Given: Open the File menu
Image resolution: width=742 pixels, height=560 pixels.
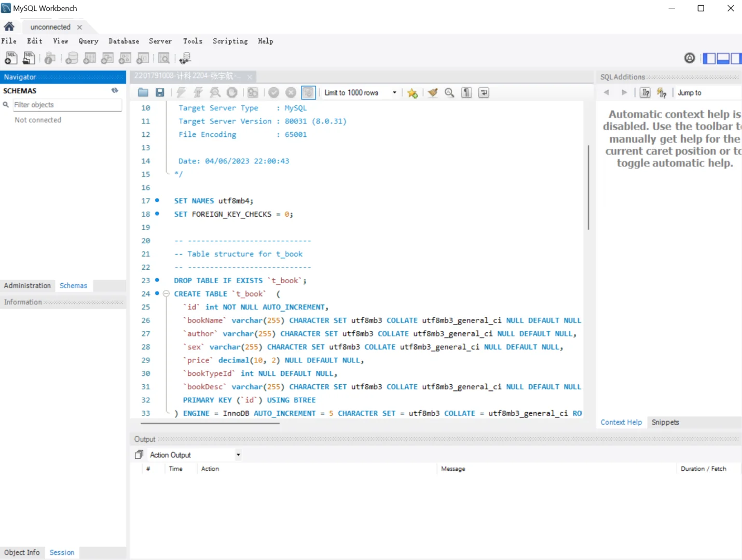Looking at the screenshot, I should click(9, 41).
